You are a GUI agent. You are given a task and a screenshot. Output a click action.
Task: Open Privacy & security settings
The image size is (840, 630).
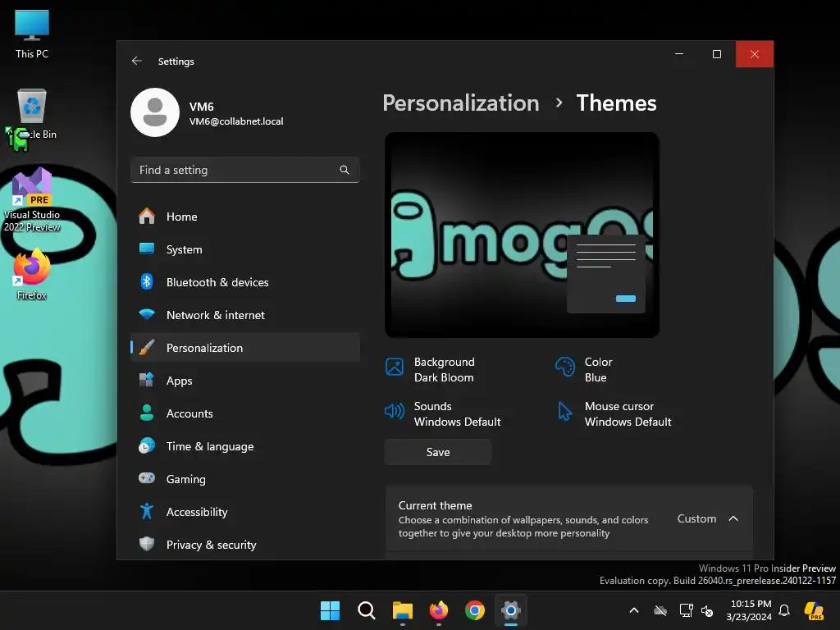point(245,545)
